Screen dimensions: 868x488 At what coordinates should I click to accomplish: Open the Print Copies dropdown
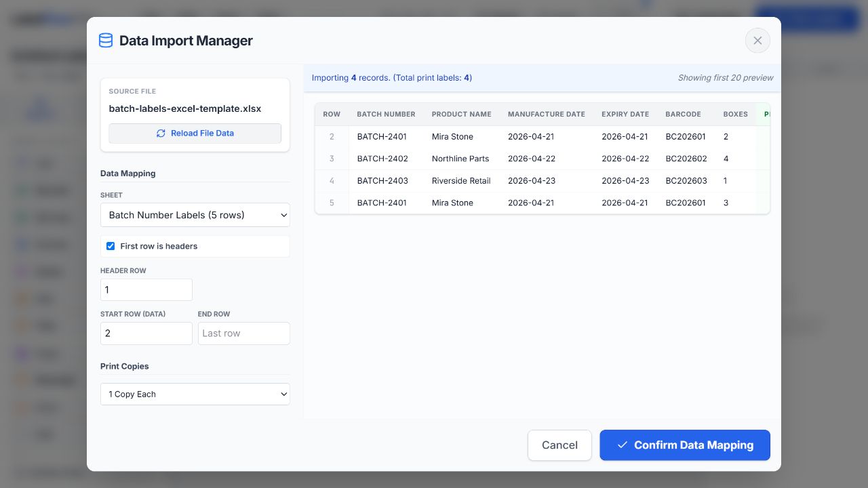pyautogui.click(x=195, y=394)
